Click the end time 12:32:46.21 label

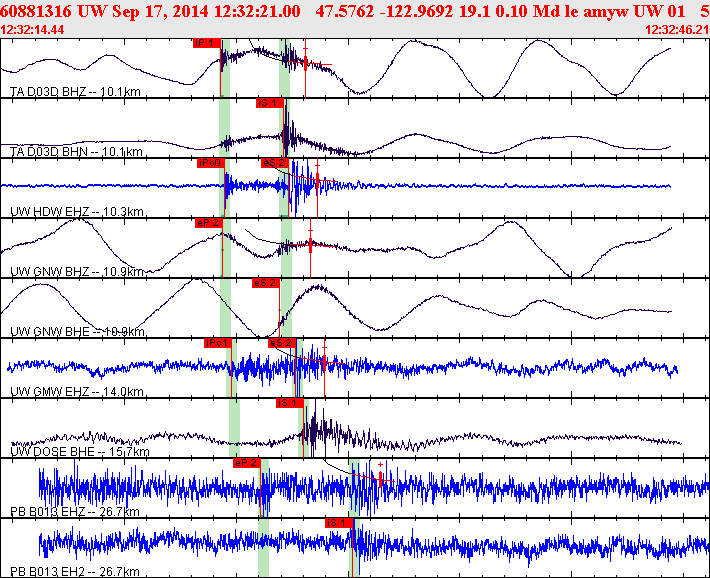point(677,30)
